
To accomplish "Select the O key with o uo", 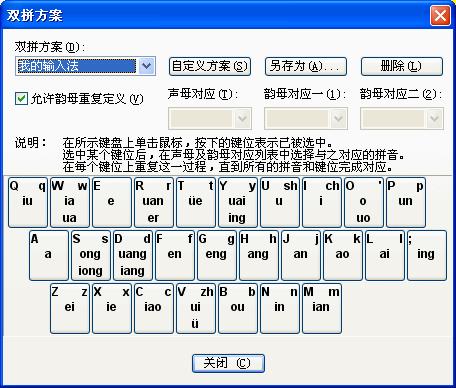I will (x=364, y=202).
